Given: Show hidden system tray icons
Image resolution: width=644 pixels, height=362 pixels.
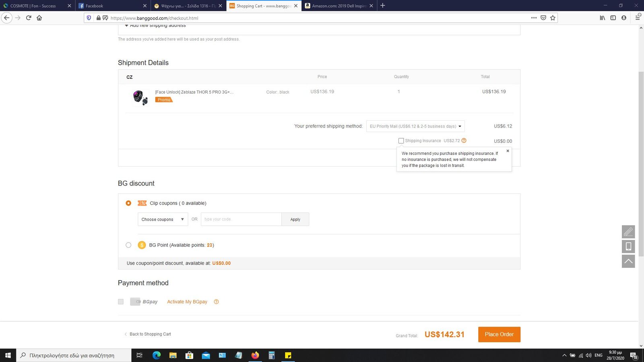Looking at the screenshot, I should tap(564, 355).
